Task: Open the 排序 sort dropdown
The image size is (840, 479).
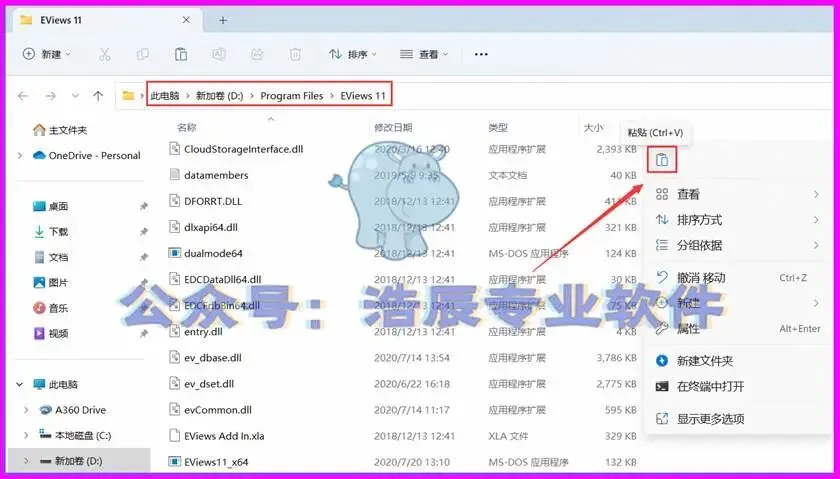Action: [x=353, y=54]
